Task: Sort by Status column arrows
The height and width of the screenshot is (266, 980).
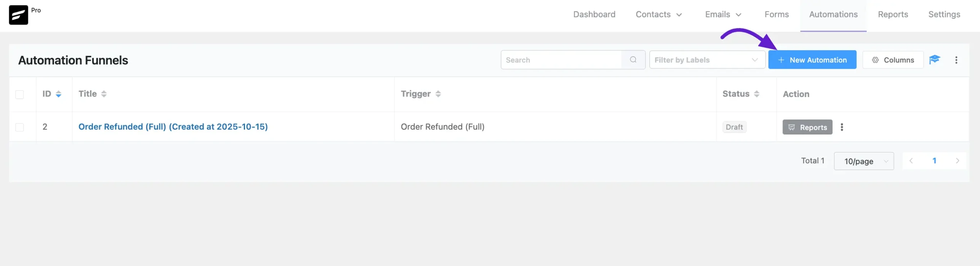Action: 756,94
